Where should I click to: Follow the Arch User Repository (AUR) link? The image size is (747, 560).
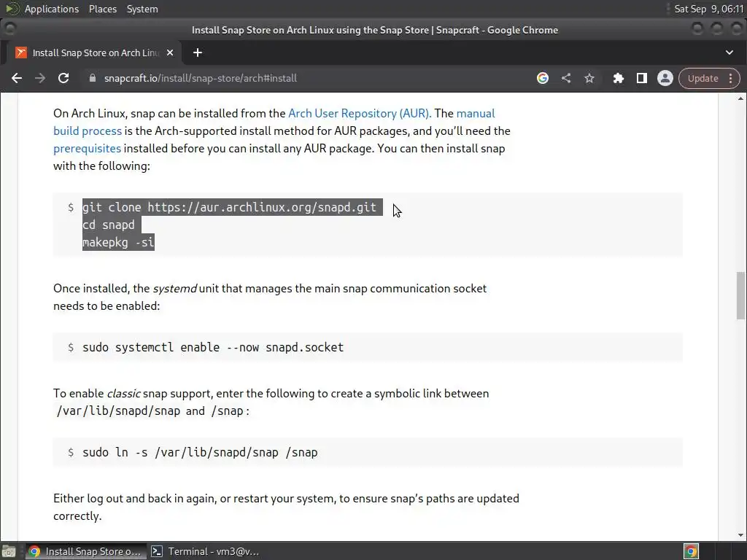pos(360,113)
